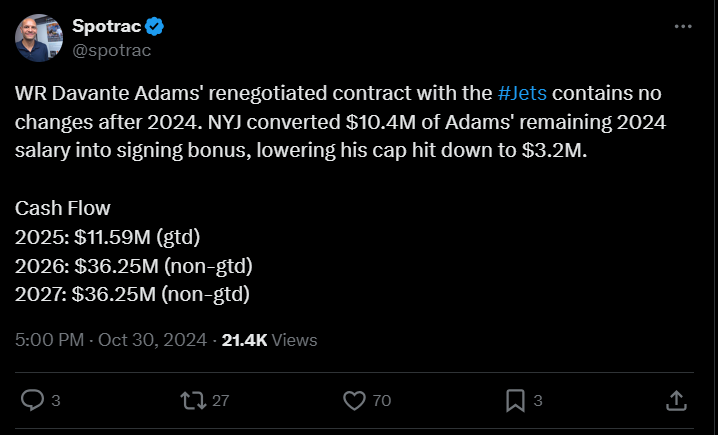Reply to the Spotrac tweet

pos(33,400)
